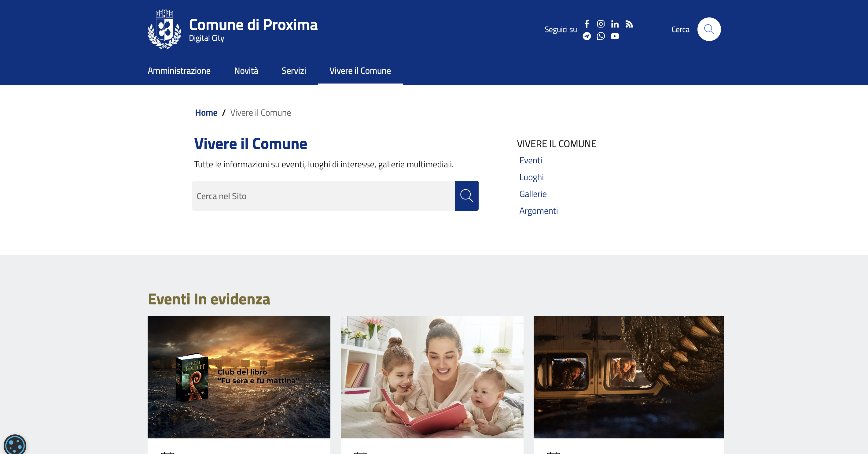Click the round header search icon
Image resolution: width=868 pixels, height=454 pixels.
(709, 29)
